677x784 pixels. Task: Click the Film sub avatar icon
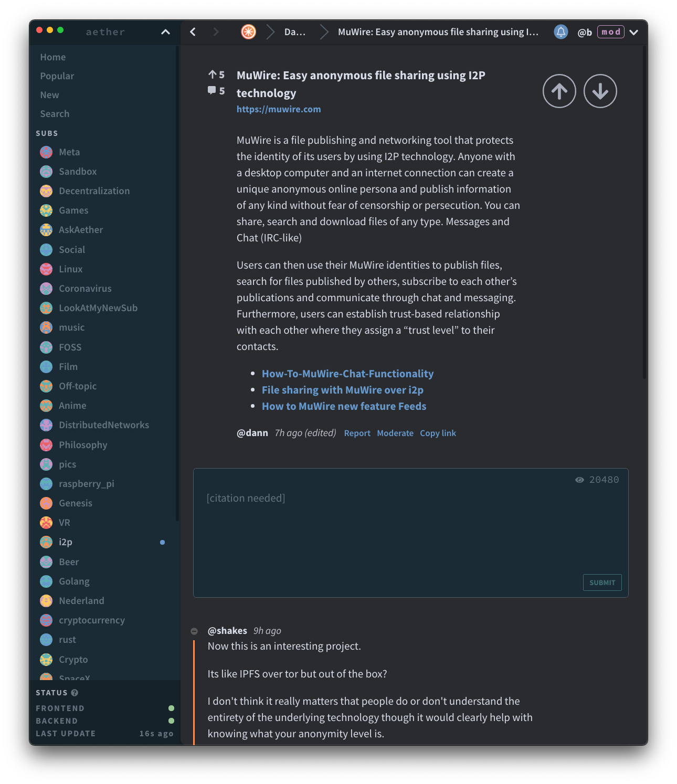[46, 367]
